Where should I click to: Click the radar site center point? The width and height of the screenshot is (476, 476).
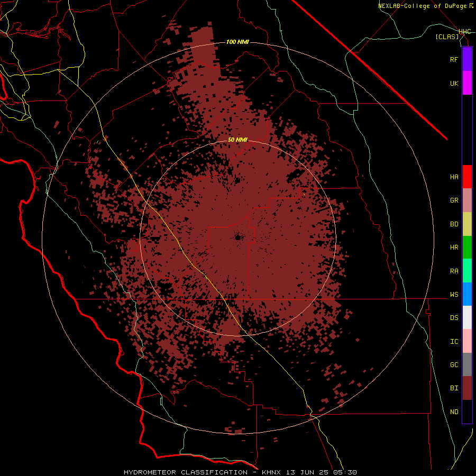point(237,237)
